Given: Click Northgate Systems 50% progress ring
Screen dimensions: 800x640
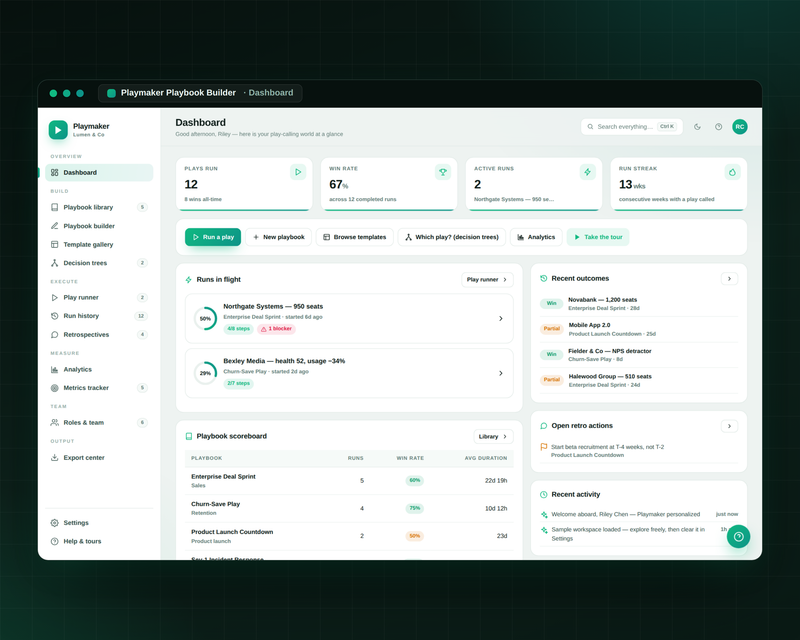Looking at the screenshot, I should [205, 318].
